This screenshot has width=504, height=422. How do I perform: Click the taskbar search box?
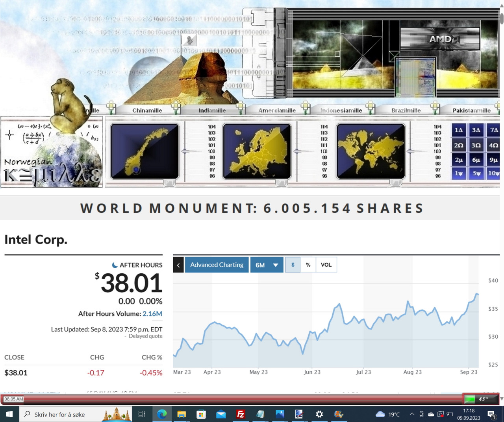76,414
